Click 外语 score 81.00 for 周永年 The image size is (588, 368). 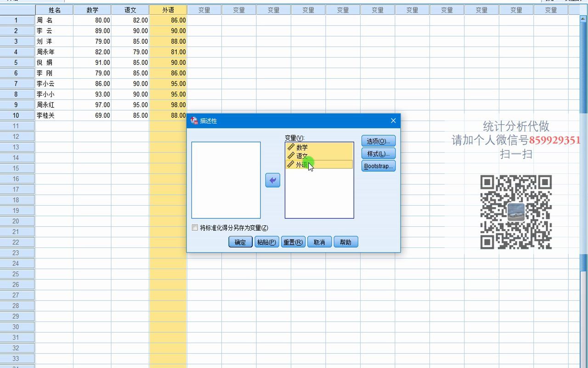click(168, 52)
